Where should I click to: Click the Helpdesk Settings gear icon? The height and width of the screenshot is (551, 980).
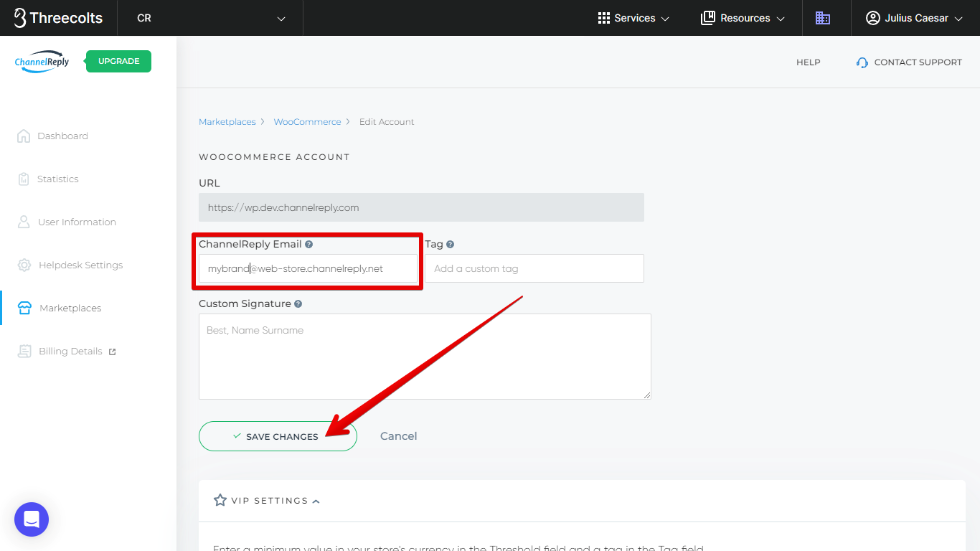tap(24, 265)
